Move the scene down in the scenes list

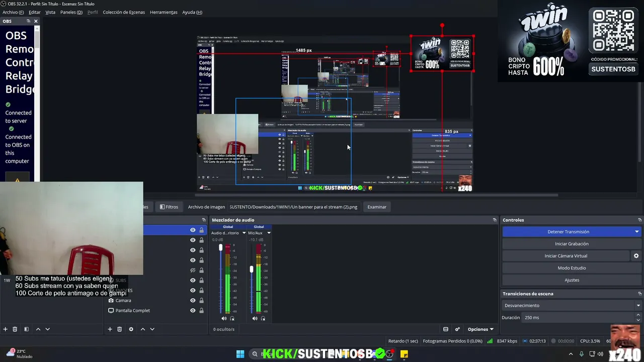pyautogui.click(x=47, y=329)
